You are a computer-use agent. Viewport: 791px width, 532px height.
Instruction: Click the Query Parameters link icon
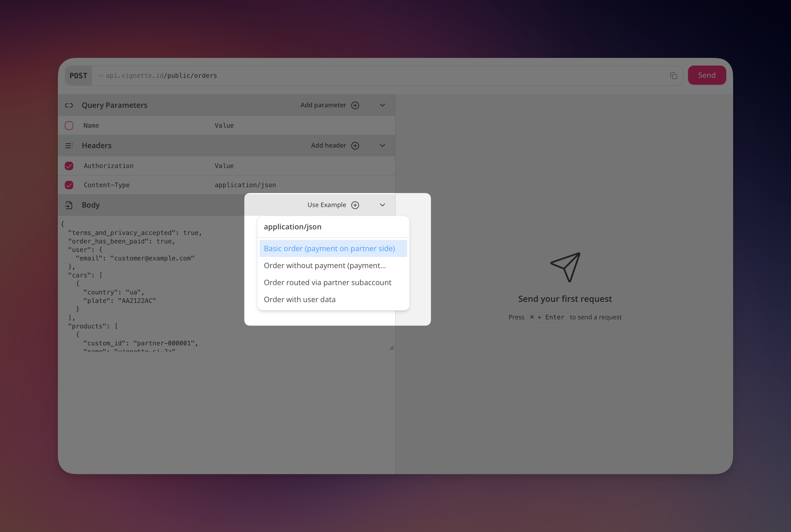pyautogui.click(x=69, y=105)
